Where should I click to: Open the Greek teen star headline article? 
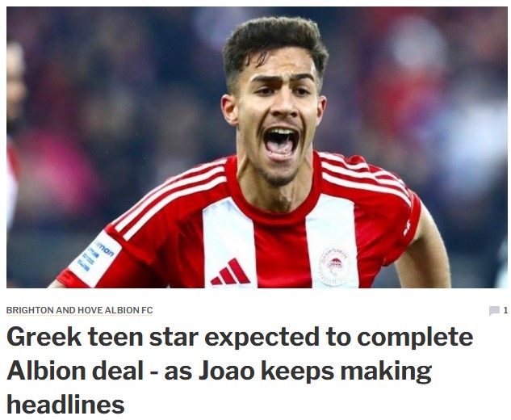(x=240, y=371)
